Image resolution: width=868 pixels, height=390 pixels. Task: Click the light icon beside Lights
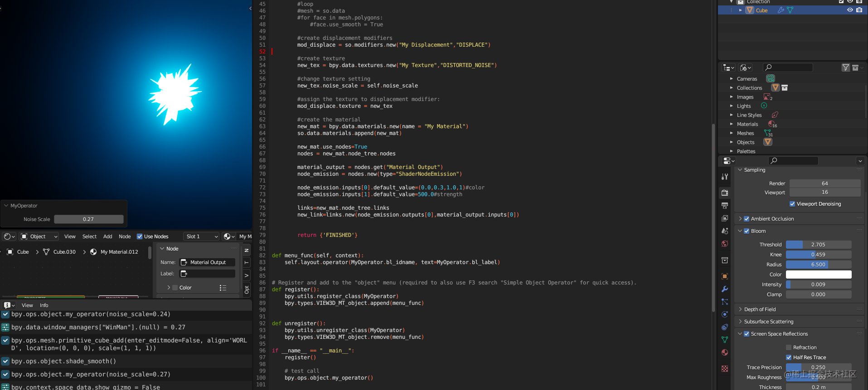(764, 106)
